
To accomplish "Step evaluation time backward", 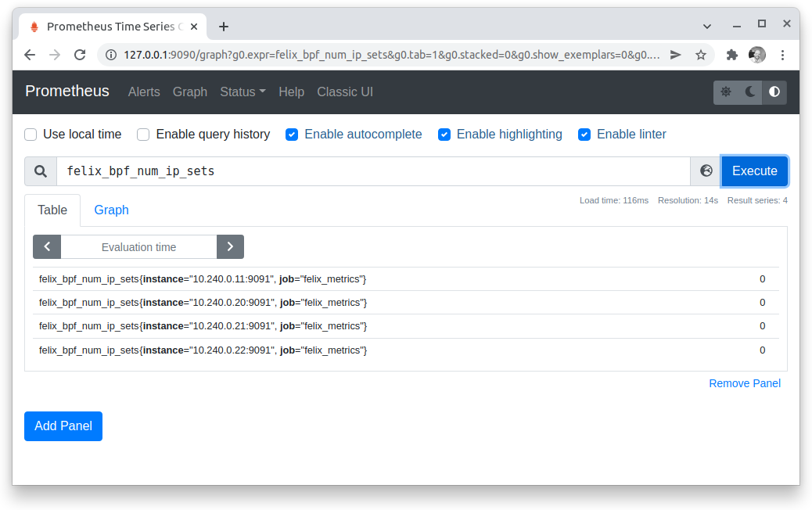I will coord(47,247).
